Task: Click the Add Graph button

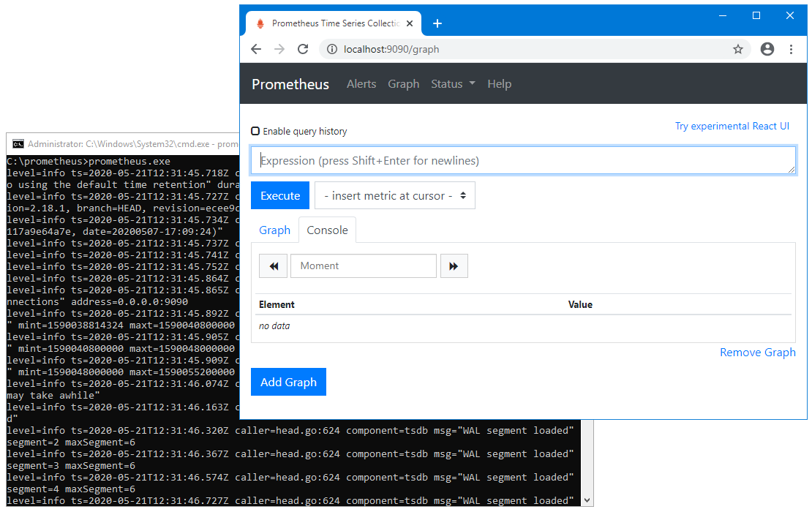Action: coord(288,381)
